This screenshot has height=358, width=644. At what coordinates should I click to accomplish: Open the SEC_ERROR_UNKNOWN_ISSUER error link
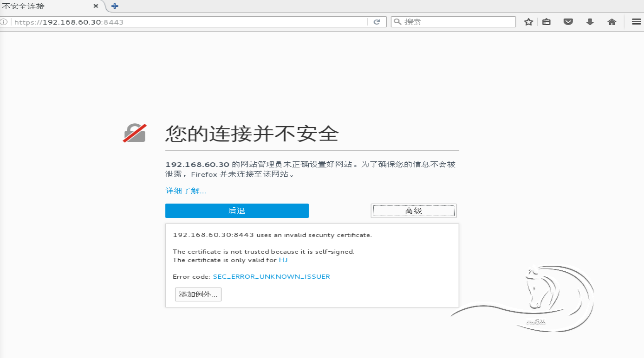[271, 276]
